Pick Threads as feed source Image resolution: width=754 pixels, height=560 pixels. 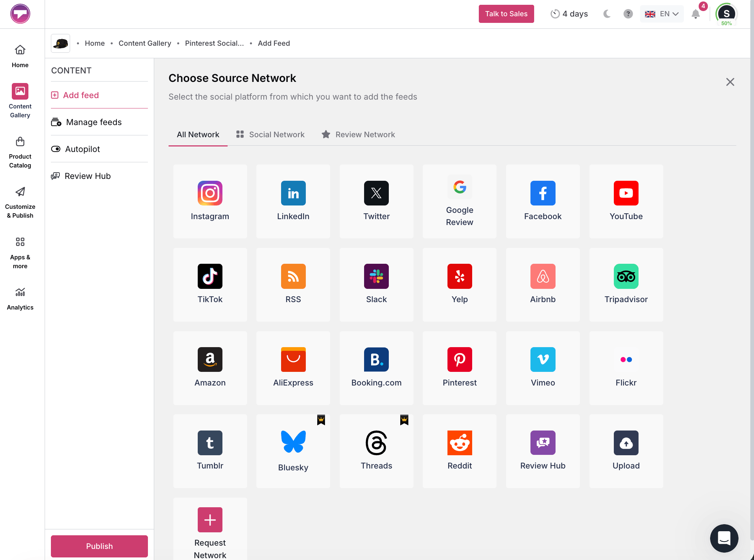376,451
